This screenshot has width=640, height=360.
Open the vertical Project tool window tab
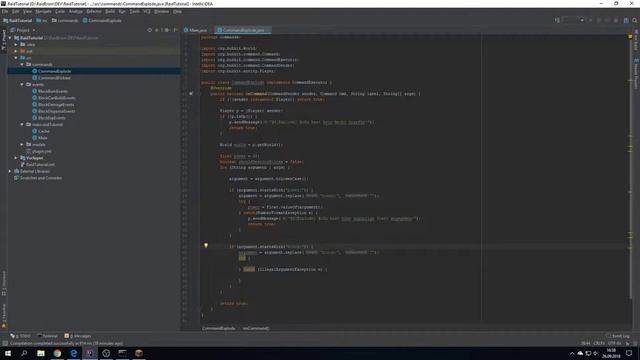(4, 40)
